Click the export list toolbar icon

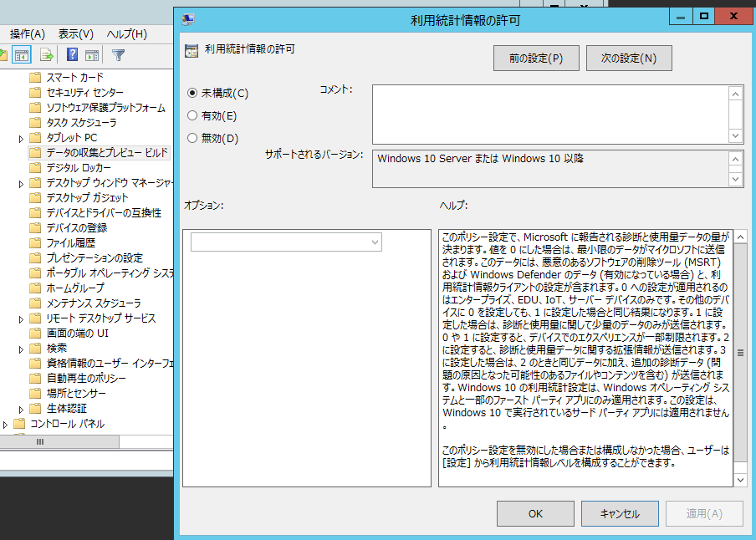tap(47, 55)
